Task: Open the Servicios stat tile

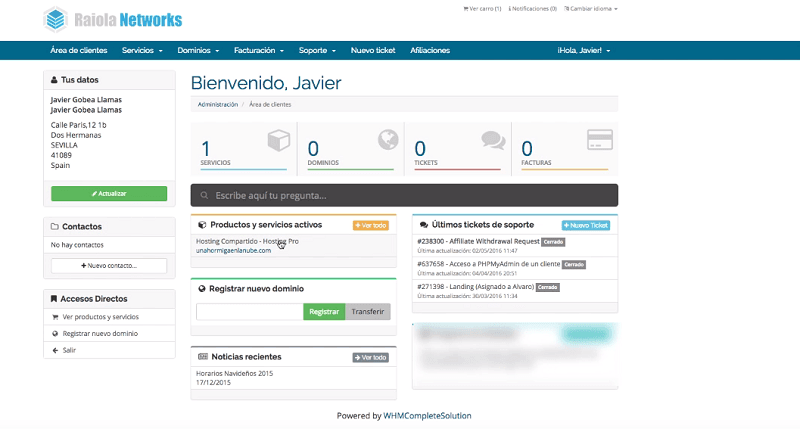Action: click(x=243, y=149)
